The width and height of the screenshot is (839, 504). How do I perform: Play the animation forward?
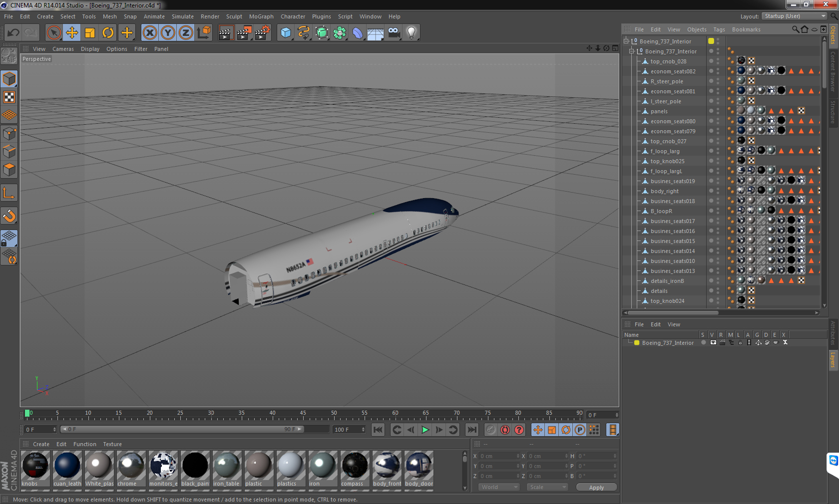[425, 430]
